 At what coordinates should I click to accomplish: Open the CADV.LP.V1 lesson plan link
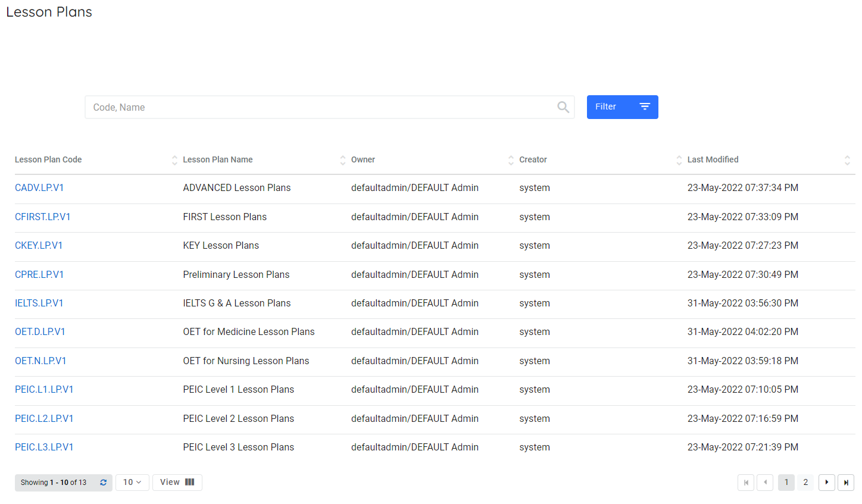(39, 188)
